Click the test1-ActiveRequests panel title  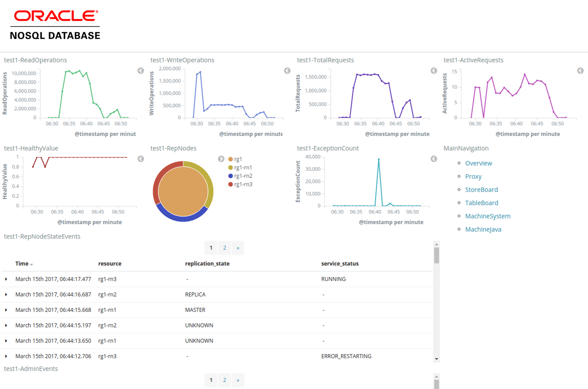(474, 60)
